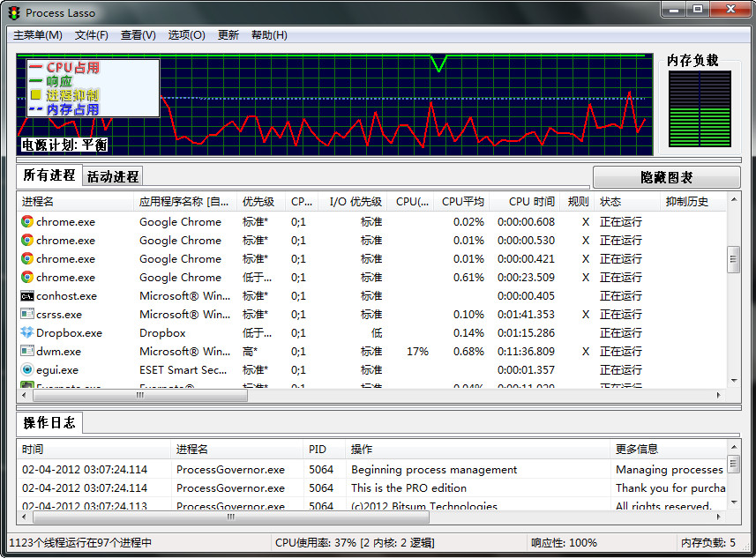Select the csrss.exe process name
The height and width of the screenshot is (558, 756).
click(x=59, y=314)
